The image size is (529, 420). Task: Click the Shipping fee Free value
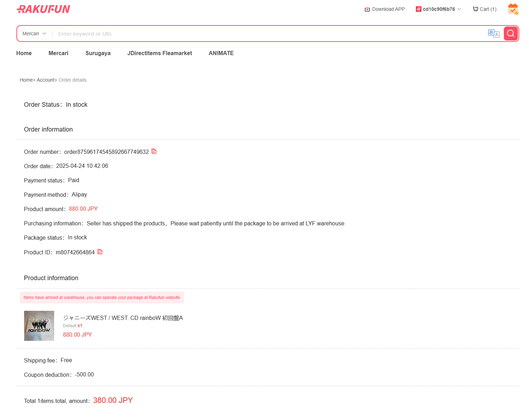[x=66, y=360]
